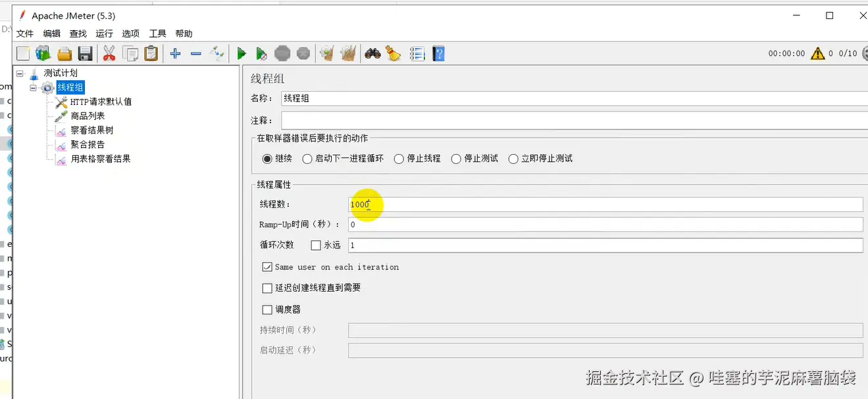Start test without pauses icon
Image resolution: width=868 pixels, height=399 pixels.
tap(262, 54)
